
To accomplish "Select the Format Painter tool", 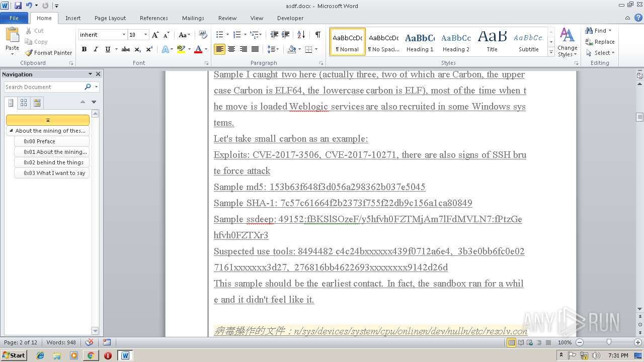I will (x=48, y=53).
